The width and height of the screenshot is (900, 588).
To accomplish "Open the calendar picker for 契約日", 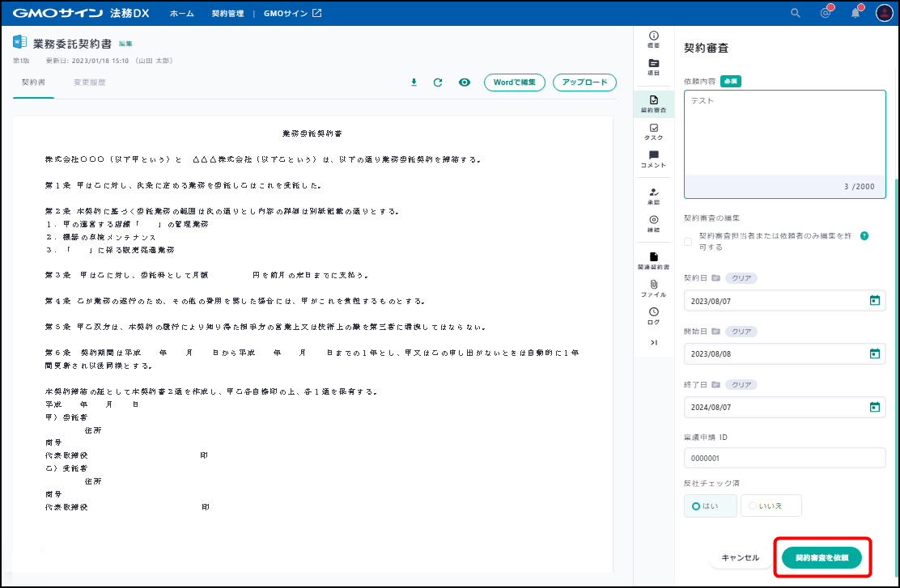I will pyautogui.click(x=874, y=301).
